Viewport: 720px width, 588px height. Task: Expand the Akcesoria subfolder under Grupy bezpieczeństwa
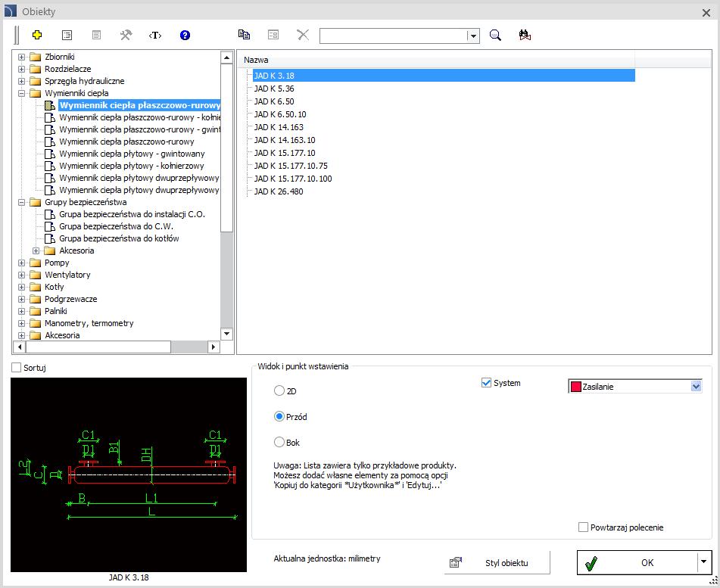click(36, 251)
